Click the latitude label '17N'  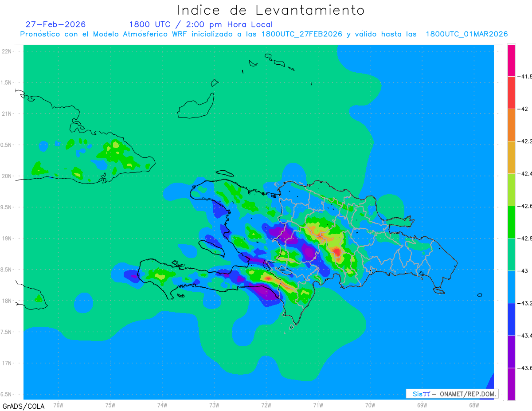tap(7, 363)
